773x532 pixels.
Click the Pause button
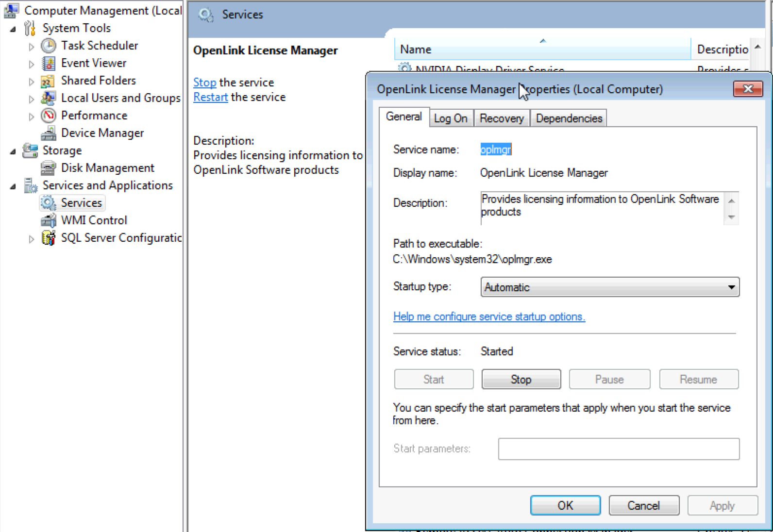point(609,379)
